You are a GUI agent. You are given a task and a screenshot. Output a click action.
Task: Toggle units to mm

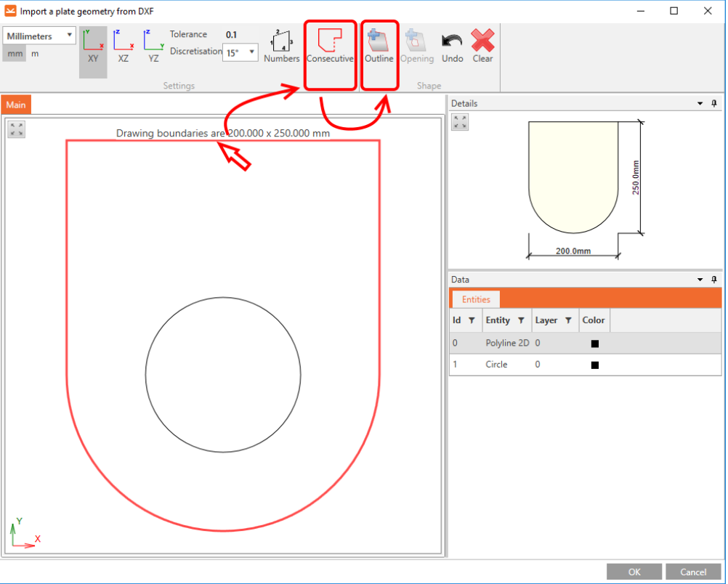[x=15, y=54]
